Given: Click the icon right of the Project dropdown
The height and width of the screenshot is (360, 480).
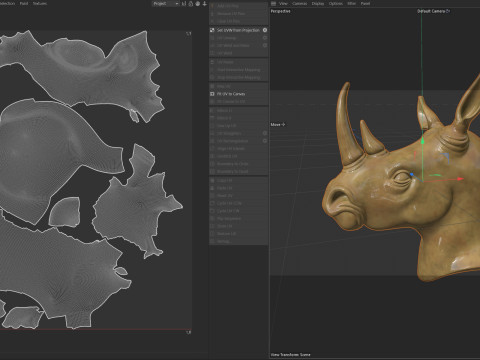Looking at the screenshot, I should coord(184,4).
